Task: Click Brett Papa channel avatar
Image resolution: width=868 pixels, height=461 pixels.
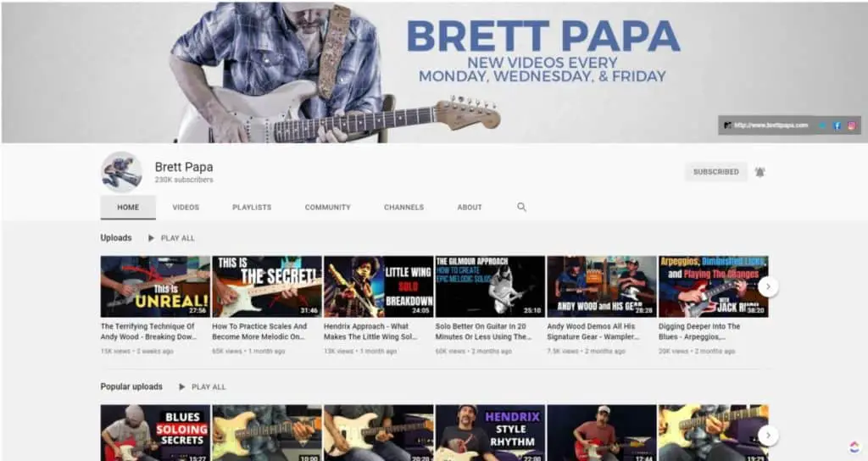Action: (122, 172)
